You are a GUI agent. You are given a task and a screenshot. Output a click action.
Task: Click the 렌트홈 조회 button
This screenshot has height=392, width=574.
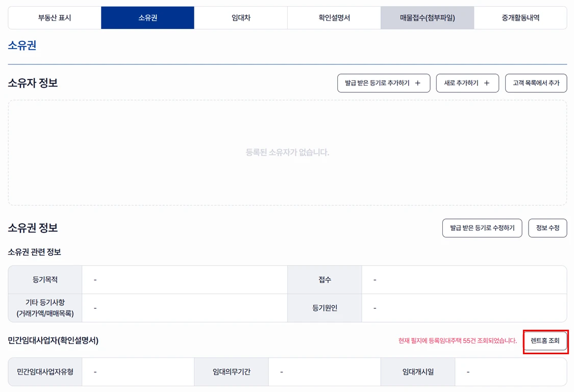click(545, 341)
